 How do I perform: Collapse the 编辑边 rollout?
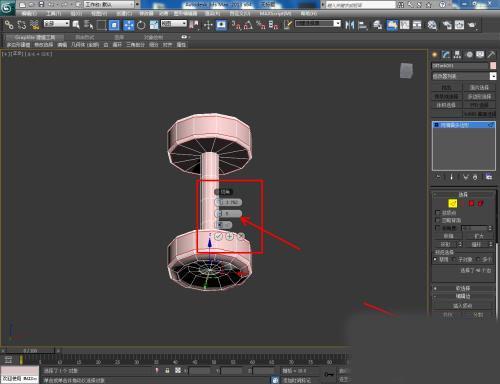pyautogui.click(x=463, y=296)
